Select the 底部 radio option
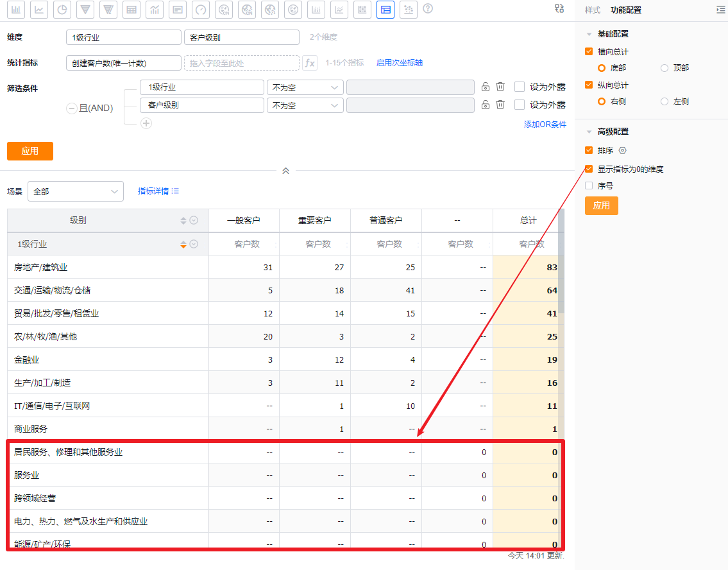 pyautogui.click(x=602, y=68)
